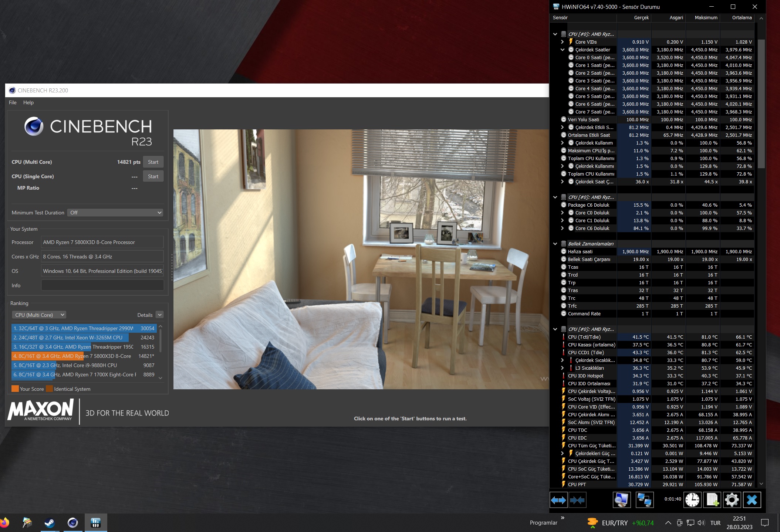780x532 pixels.
Task: Click the rendered room image
Action: pyautogui.click(x=361, y=259)
